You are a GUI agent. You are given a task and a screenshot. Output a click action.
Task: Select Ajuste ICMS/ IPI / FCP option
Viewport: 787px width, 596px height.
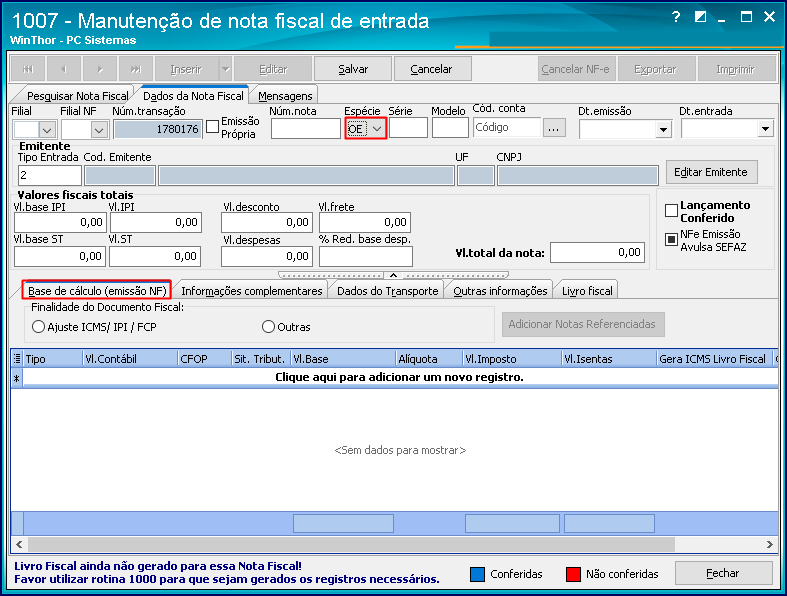(x=38, y=327)
